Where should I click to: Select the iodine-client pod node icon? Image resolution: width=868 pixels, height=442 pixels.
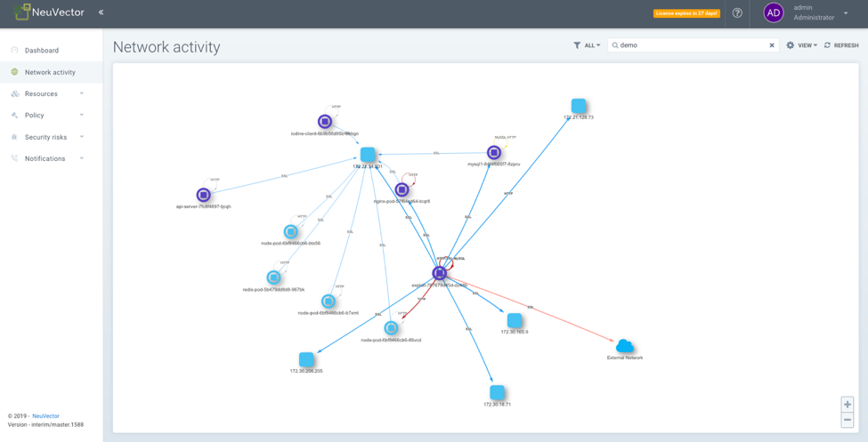click(x=325, y=122)
